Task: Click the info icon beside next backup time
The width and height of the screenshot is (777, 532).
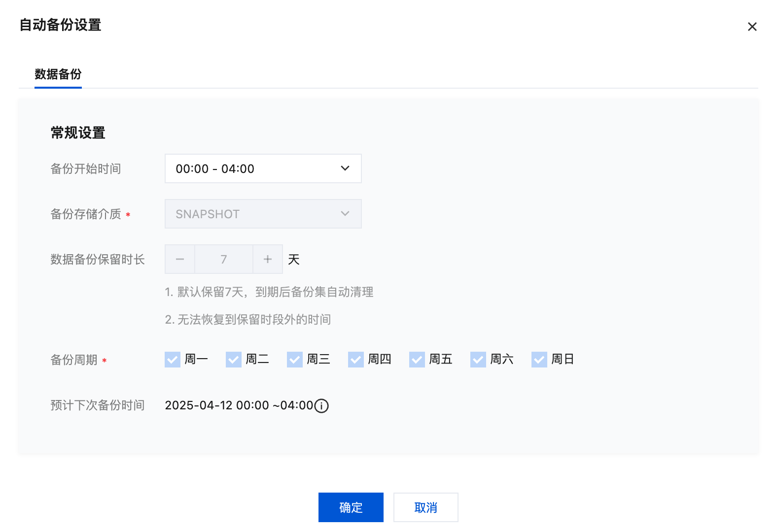Action: pos(321,406)
